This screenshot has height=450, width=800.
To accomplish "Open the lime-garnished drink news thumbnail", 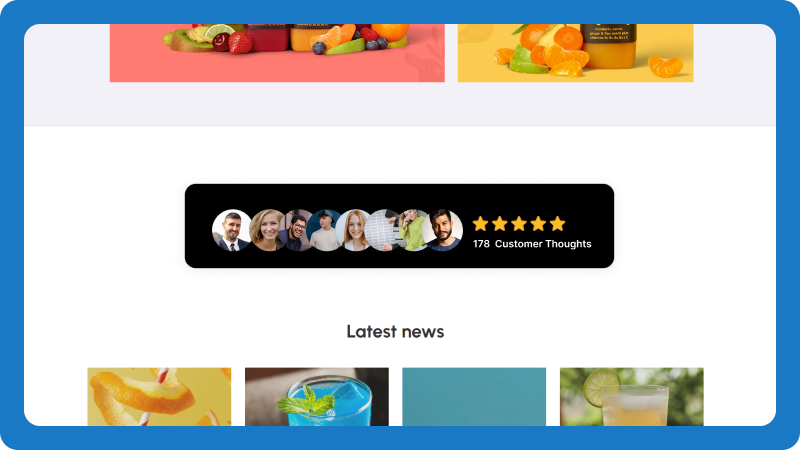I will (x=632, y=396).
